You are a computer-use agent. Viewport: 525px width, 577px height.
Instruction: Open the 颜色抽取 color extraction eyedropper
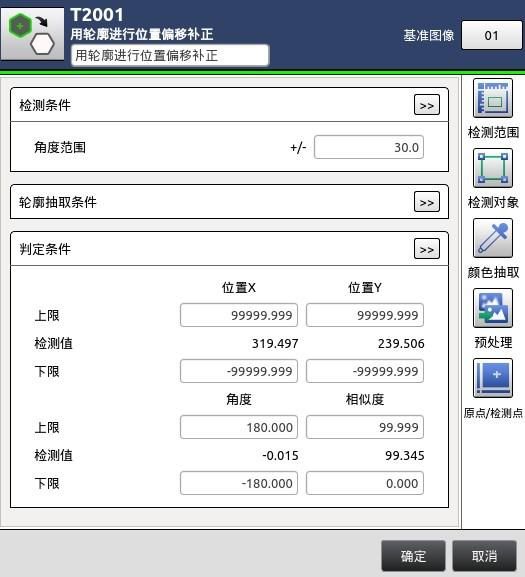[x=493, y=238]
